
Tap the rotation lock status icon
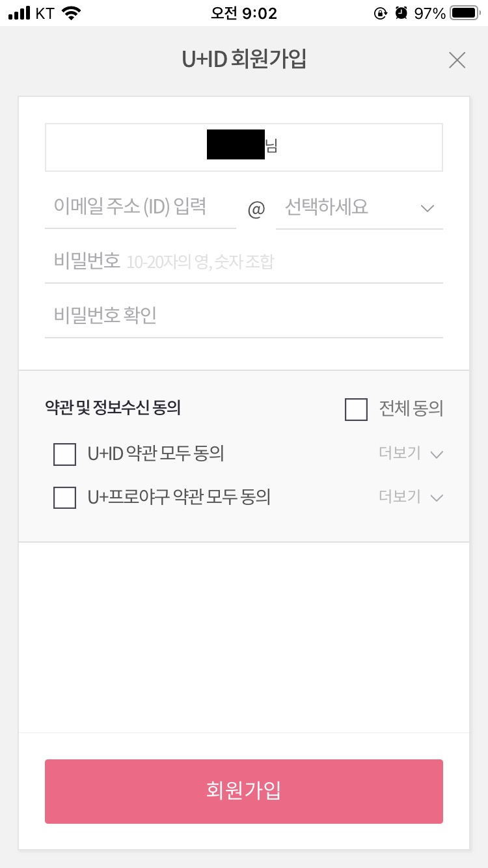click(x=381, y=13)
